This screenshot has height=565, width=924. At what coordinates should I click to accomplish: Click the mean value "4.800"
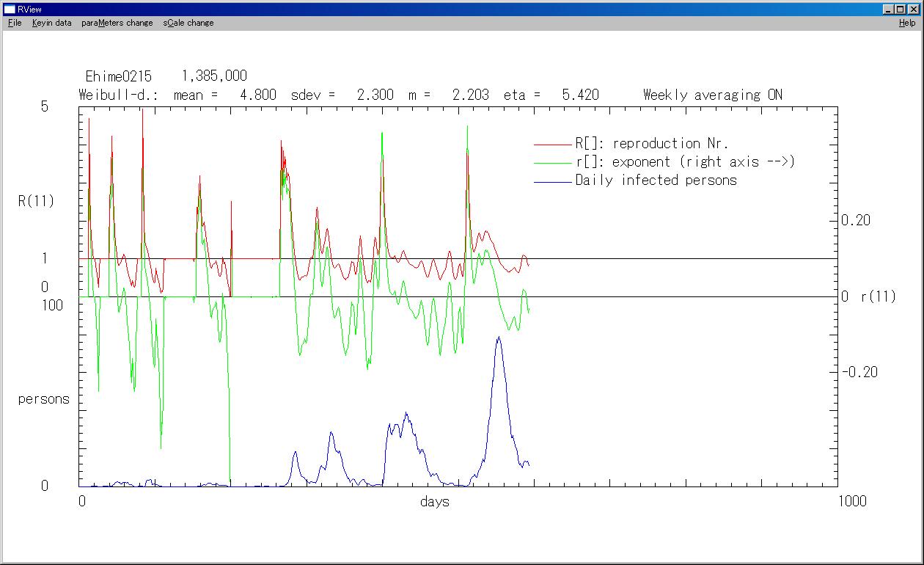click(x=258, y=95)
